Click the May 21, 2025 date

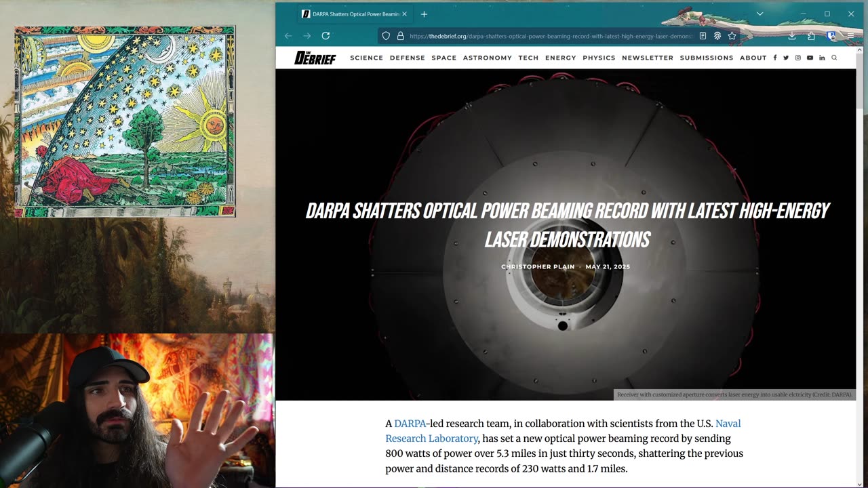tap(608, 267)
